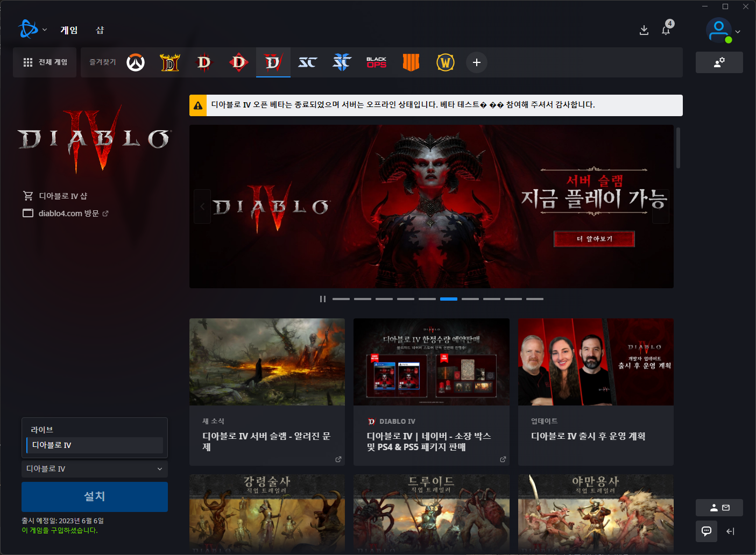Open the friends and messages panel button
Screen dimensions: 756x555
tap(719, 508)
